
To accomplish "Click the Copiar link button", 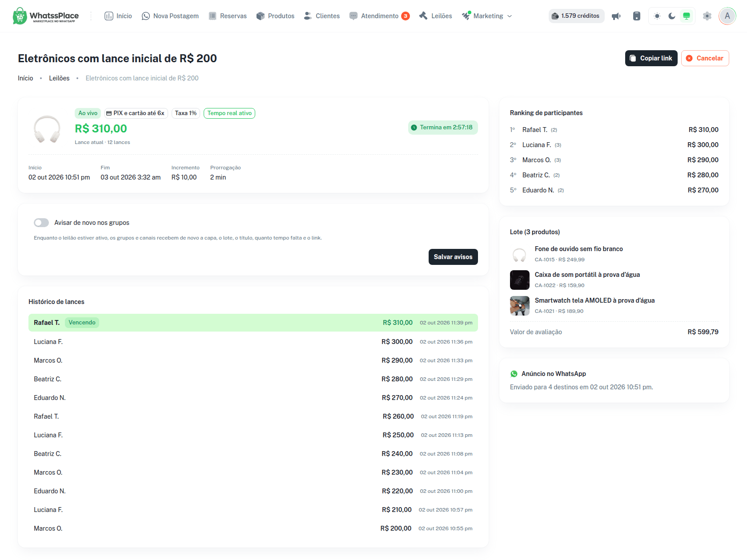I will point(651,58).
